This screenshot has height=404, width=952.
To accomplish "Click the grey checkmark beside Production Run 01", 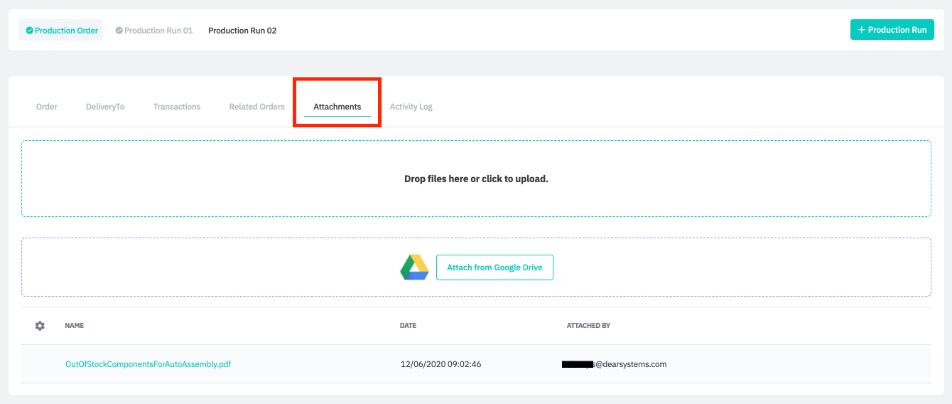I will pyautogui.click(x=119, y=30).
